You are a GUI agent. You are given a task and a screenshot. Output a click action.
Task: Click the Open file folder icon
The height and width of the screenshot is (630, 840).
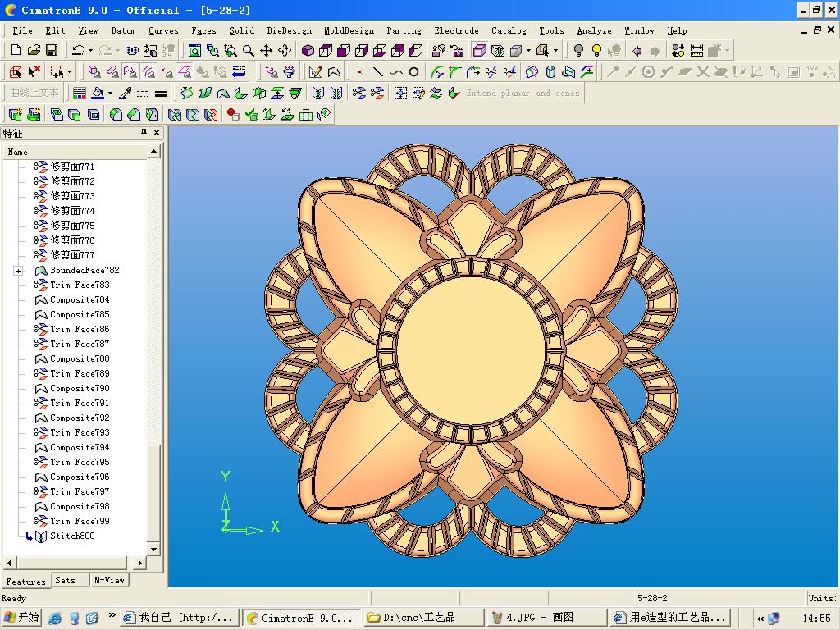[x=34, y=51]
